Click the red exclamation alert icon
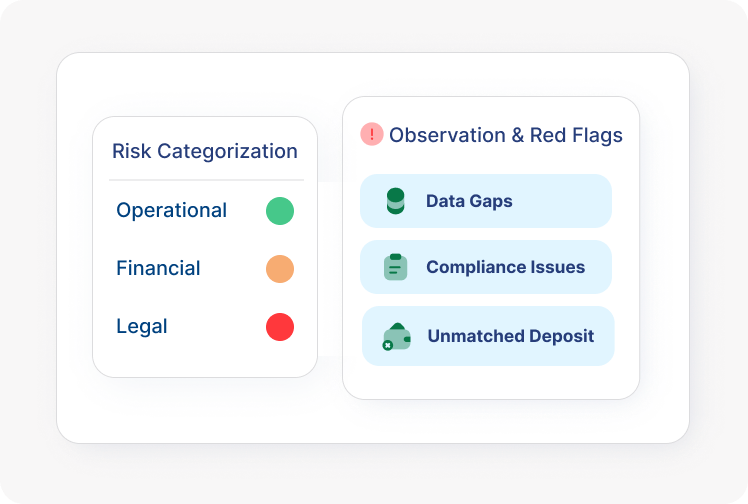The width and height of the screenshot is (748, 504). (372, 135)
